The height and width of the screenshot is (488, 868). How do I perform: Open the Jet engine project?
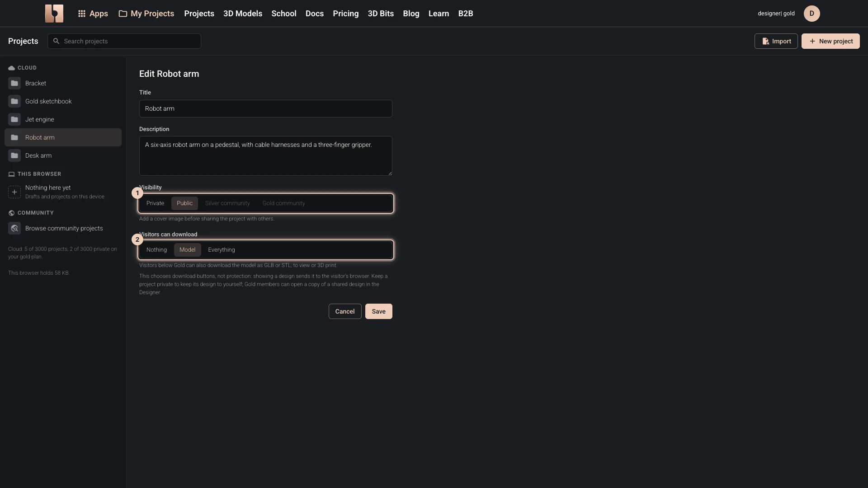point(63,119)
